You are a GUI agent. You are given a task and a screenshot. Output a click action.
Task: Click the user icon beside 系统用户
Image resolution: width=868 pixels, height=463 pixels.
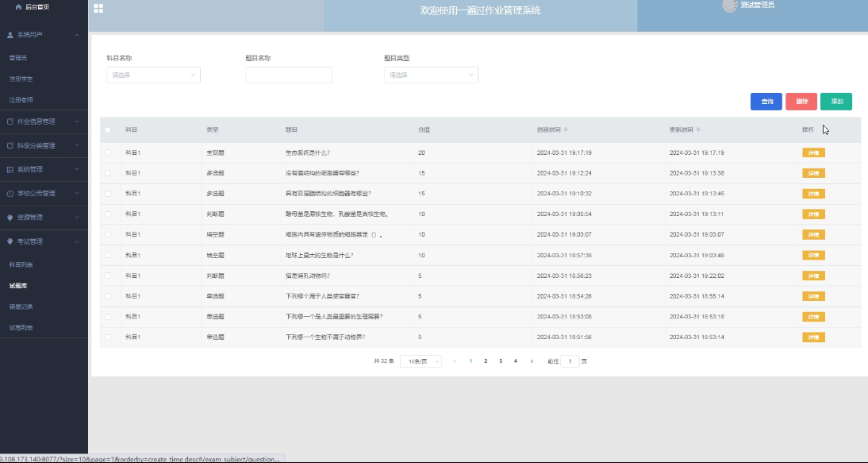pyautogui.click(x=10, y=35)
